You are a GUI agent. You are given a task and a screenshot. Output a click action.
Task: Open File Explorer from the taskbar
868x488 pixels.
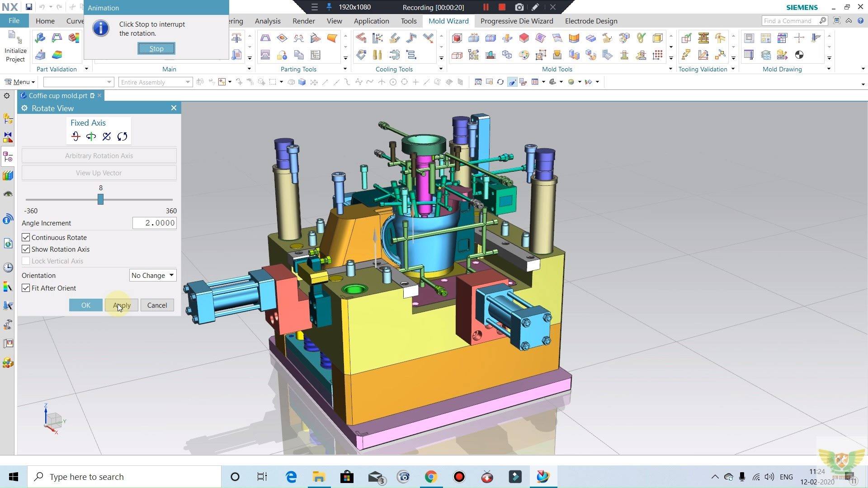tap(319, 477)
